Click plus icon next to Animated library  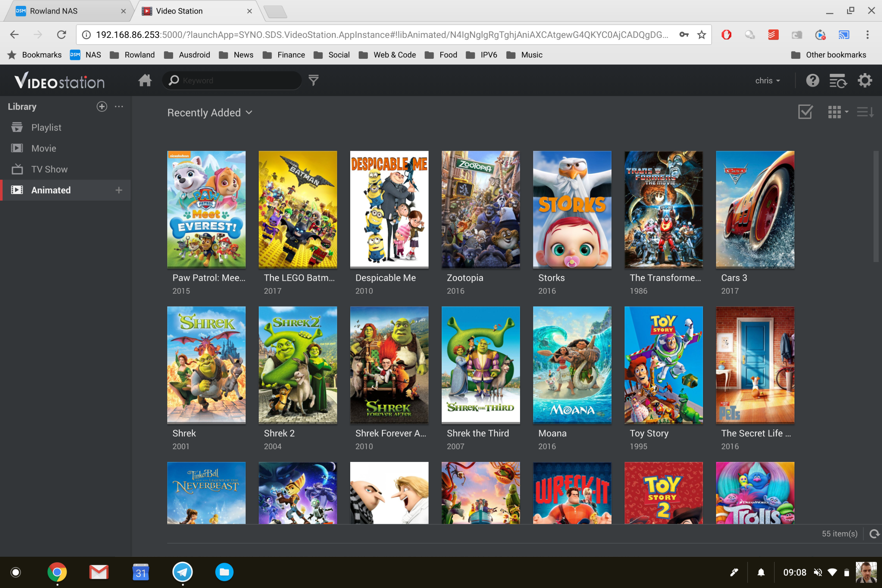pyautogui.click(x=119, y=190)
